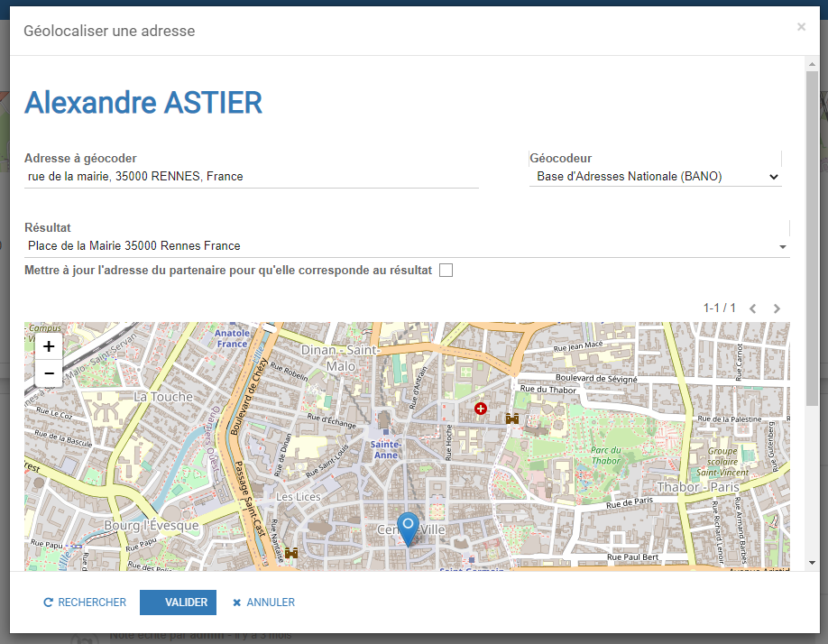Click Rue Paul Bert label

(x=632, y=557)
